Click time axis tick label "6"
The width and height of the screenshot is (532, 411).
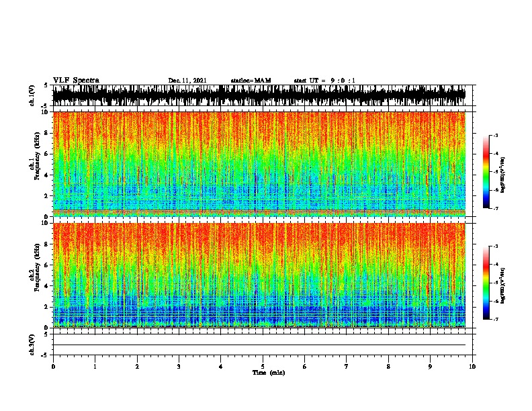[305, 367]
